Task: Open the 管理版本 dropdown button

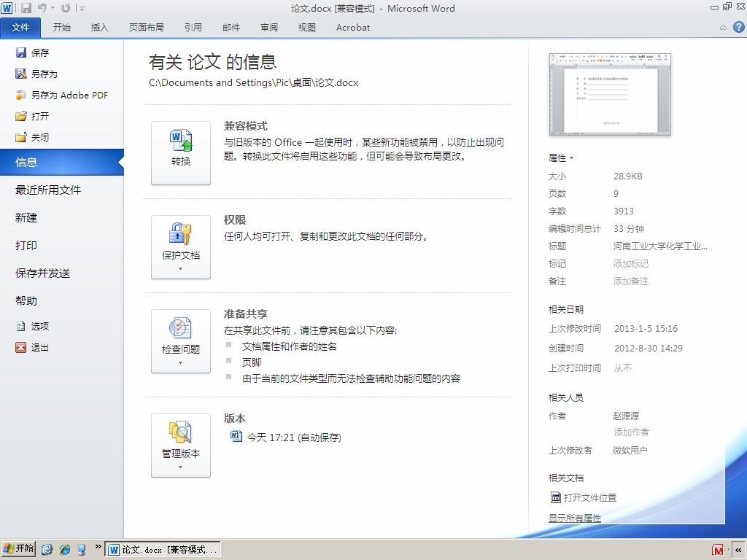Action: [181, 446]
